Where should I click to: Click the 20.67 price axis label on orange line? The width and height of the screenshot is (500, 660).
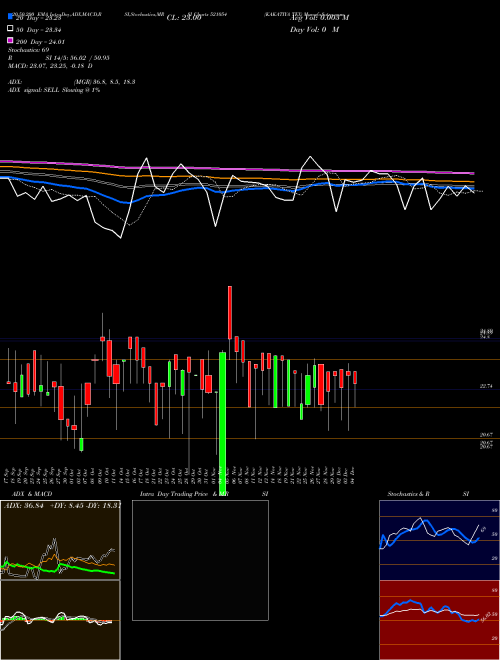click(486, 435)
